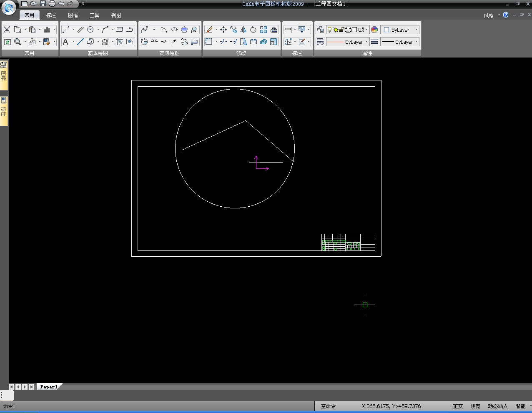Click the New document icon
The height and width of the screenshot is (413, 532).
25,4
